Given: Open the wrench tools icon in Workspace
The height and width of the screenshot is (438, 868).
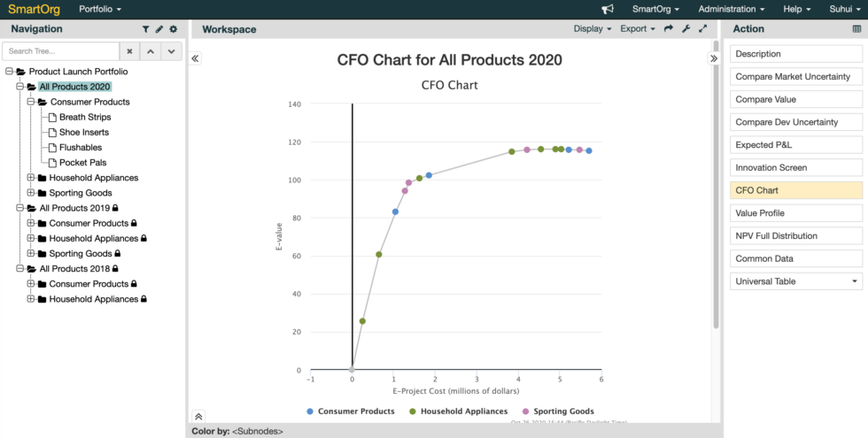Looking at the screenshot, I should click(686, 28).
